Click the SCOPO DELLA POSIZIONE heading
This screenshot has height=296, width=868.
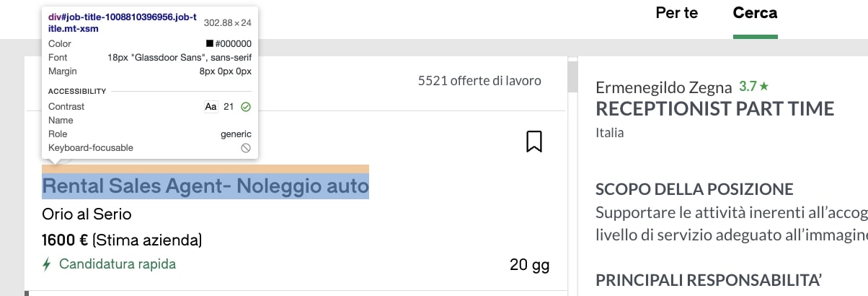(x=694, y=190)
